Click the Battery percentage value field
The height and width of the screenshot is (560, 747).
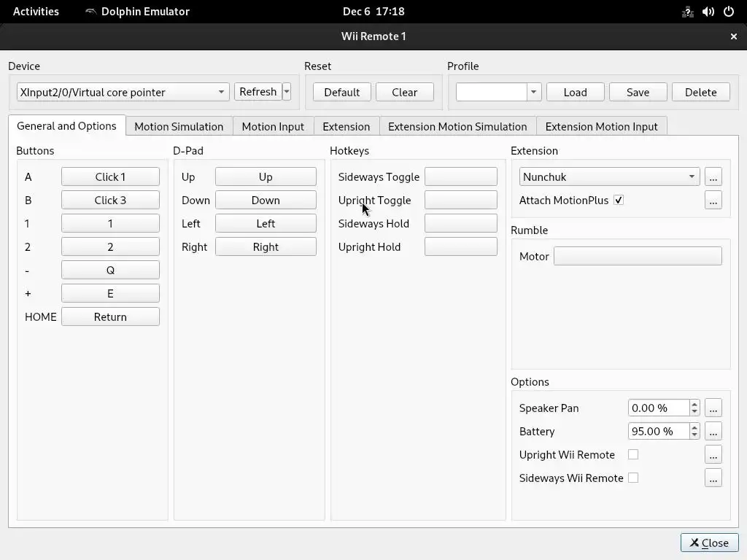click(659, 431)
